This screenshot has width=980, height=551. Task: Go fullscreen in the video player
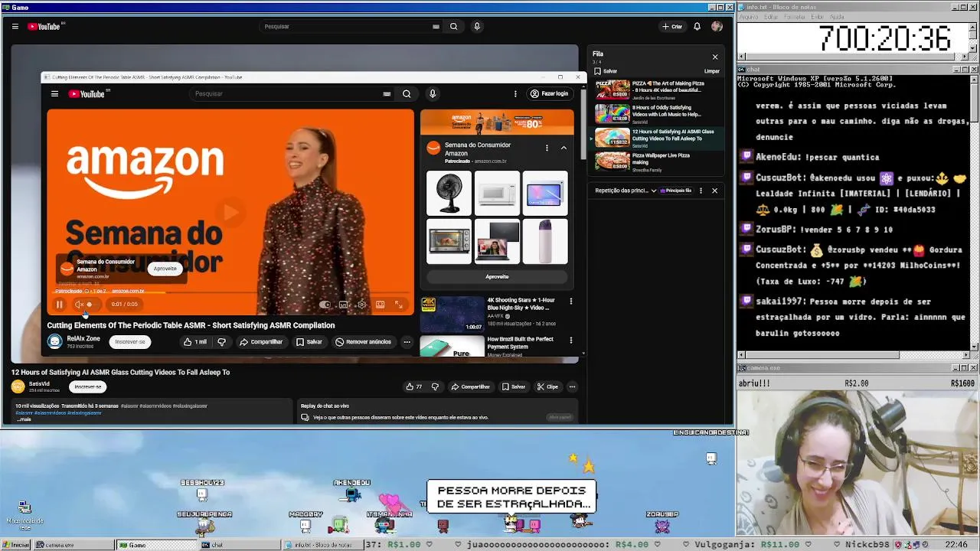398,305
